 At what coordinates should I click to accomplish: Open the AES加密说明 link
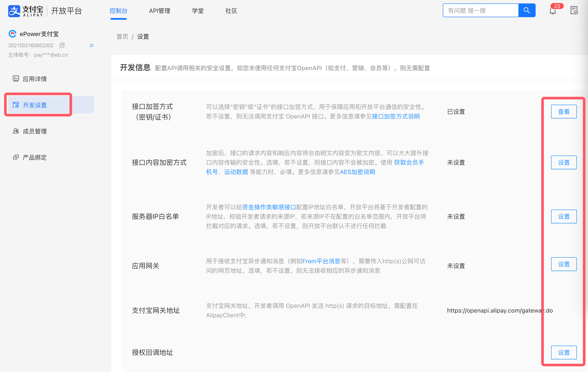[357, 172]
